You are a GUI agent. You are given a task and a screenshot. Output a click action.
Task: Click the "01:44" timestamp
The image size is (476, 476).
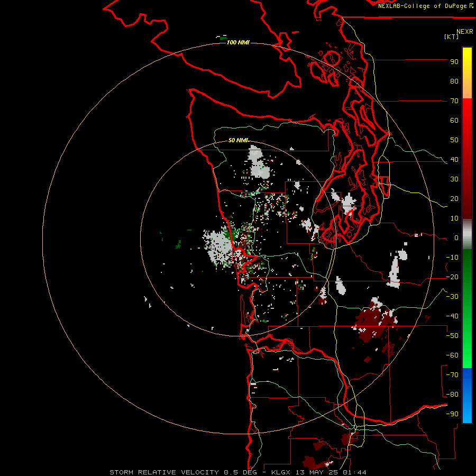pos(354,472)
